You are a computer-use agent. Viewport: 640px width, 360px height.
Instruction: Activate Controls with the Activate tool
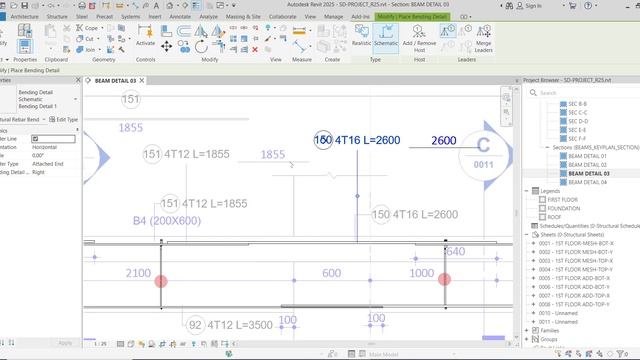pos(145,35)
